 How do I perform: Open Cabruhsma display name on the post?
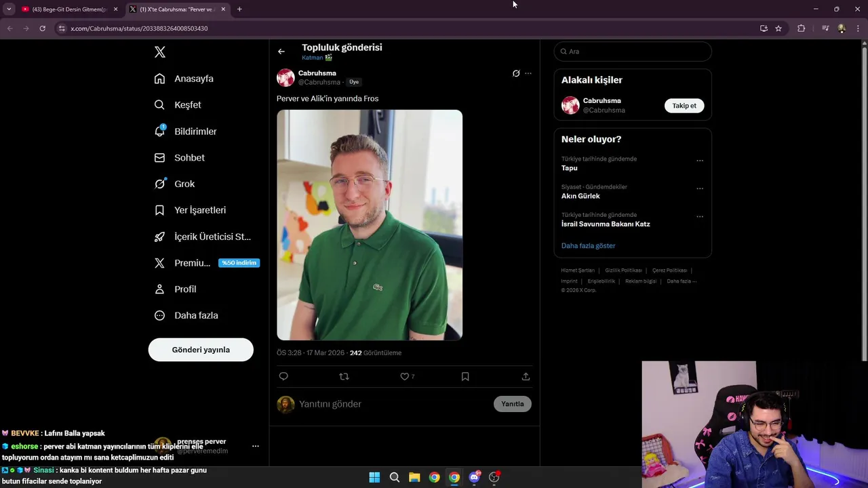pyautogui.click(x=317, y=73)
